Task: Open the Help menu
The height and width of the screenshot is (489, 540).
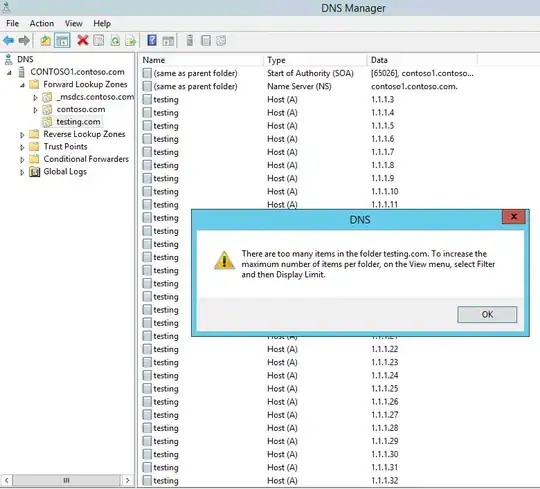Action: pos(102,23)
